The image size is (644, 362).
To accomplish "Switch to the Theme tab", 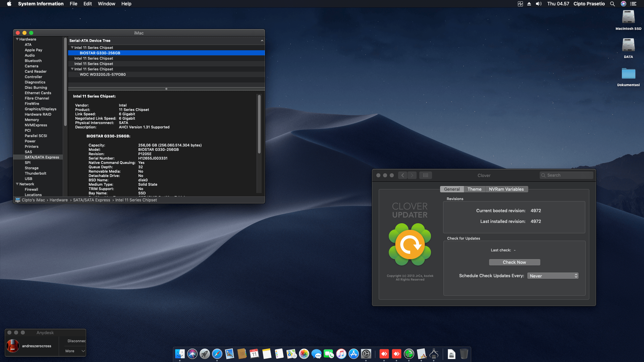I will pyautogui.click(x=474, y=189).
